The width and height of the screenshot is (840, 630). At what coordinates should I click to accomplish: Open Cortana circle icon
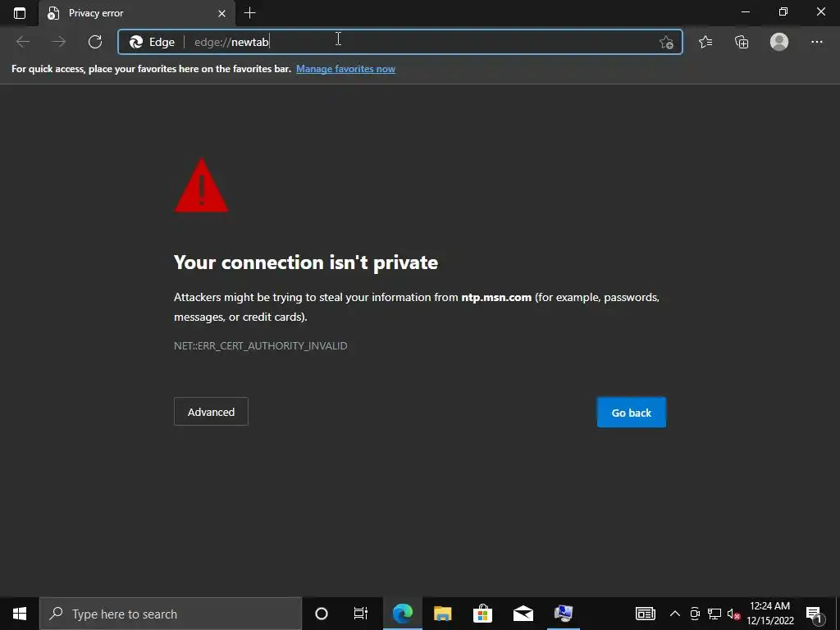click(322, 614)
